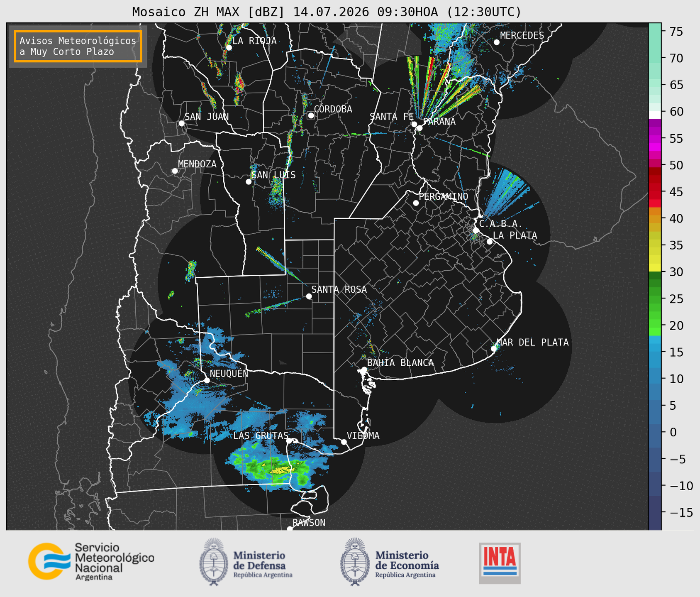Click the Córdoba city marker dot
The height and width of the screenshot is (597, 700).
[311, 115]
